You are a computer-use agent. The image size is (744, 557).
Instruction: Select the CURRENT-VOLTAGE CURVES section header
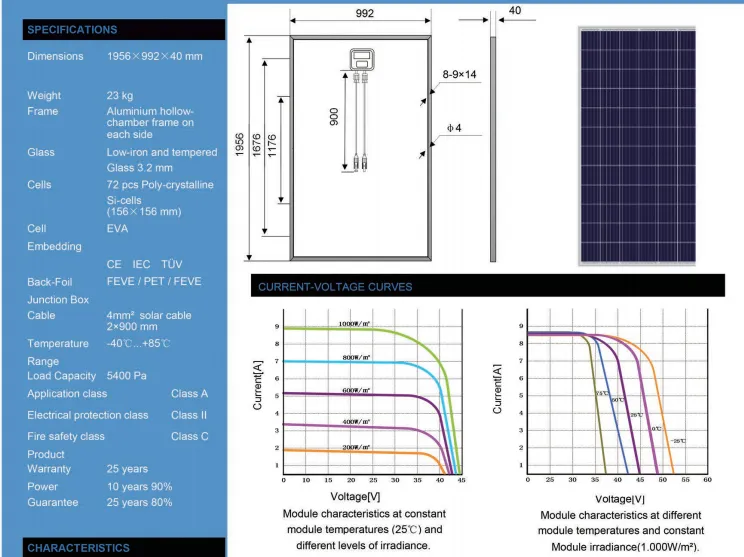(335, 287)
